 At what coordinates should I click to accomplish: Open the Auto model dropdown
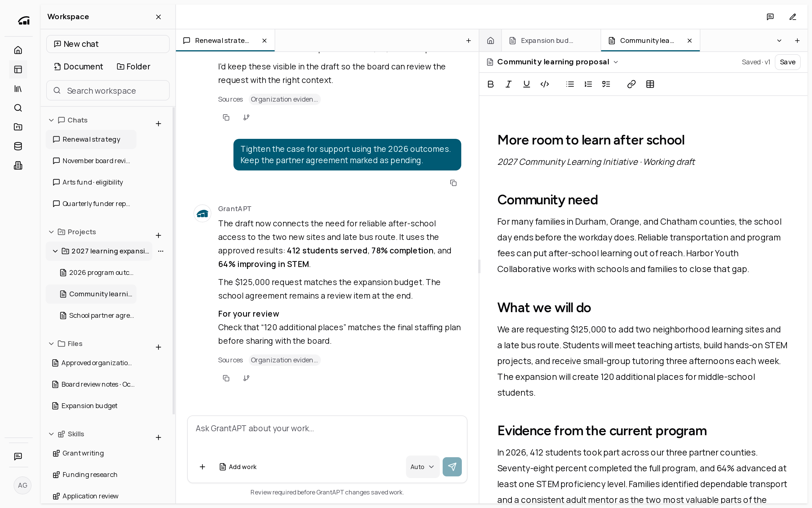[x=422, y=466]
